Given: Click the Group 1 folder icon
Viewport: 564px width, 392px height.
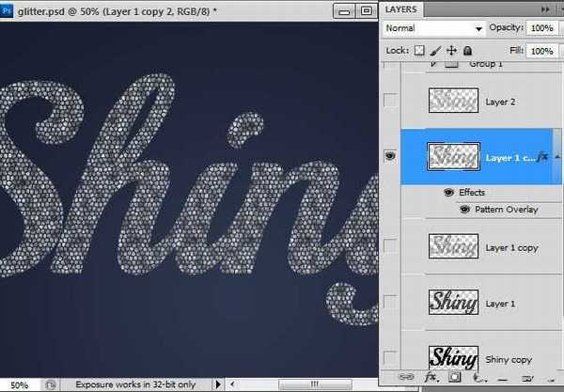Looking at the screenshot, I should pyautogui.click(x=452, y=64).
